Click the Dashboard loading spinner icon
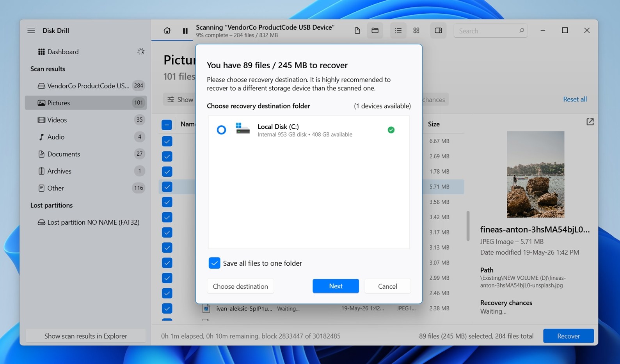The image size is (620, 364). (x=141, y=51)
